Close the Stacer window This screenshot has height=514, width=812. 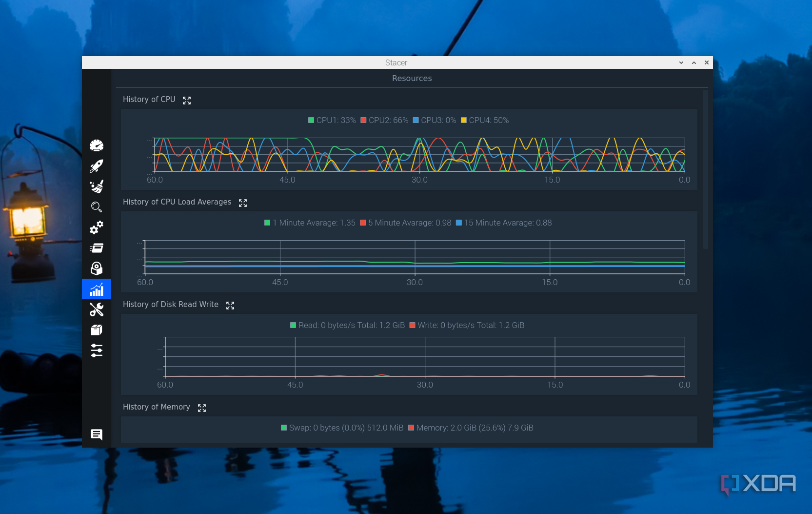click(x=707, y=62)
